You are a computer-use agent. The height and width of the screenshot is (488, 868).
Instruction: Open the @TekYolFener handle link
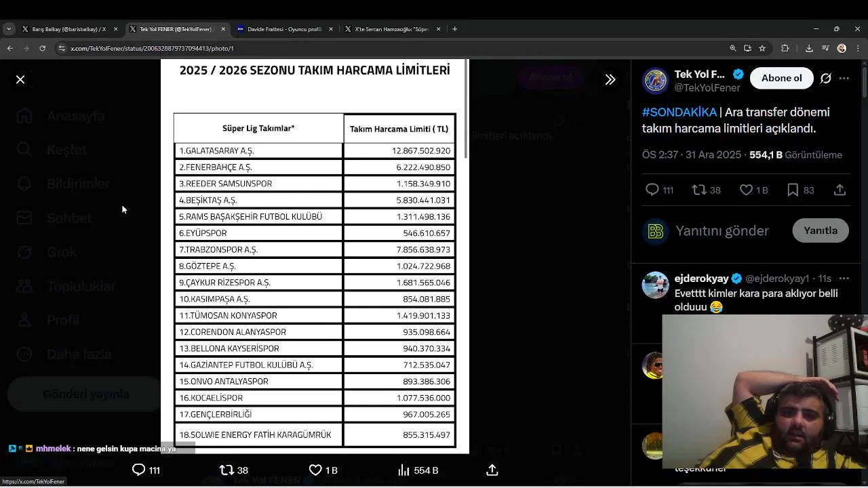(x=707, y=87)
